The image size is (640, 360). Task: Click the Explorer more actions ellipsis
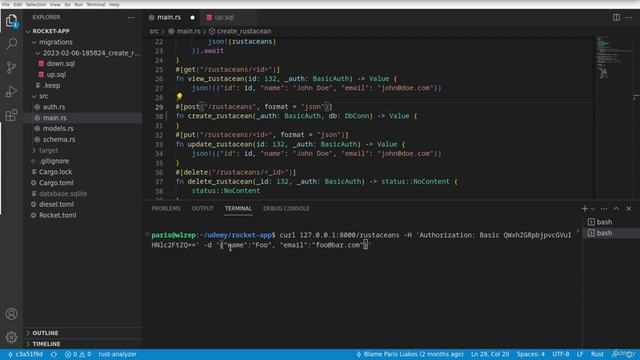[131, 18]
